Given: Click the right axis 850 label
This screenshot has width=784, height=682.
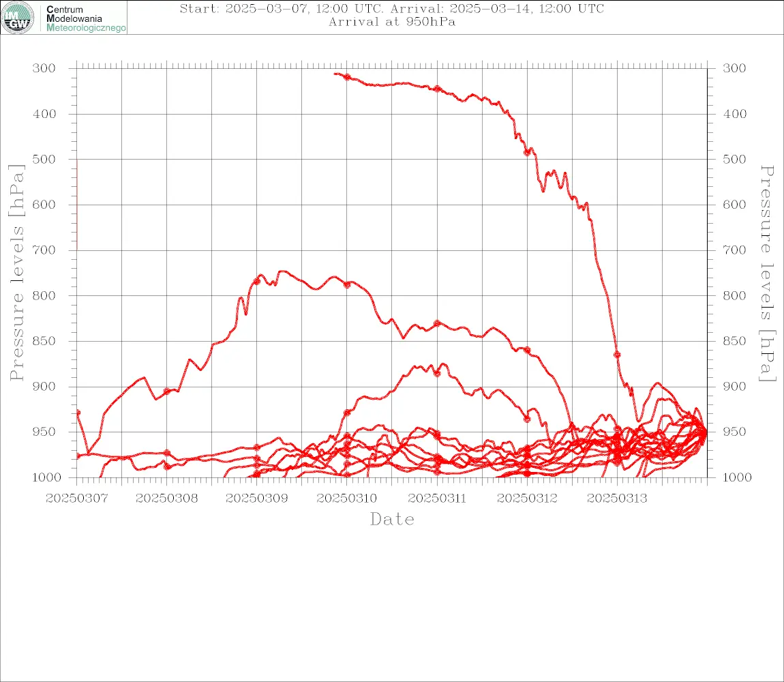Looking at the screenshot, I should [734, 341].
